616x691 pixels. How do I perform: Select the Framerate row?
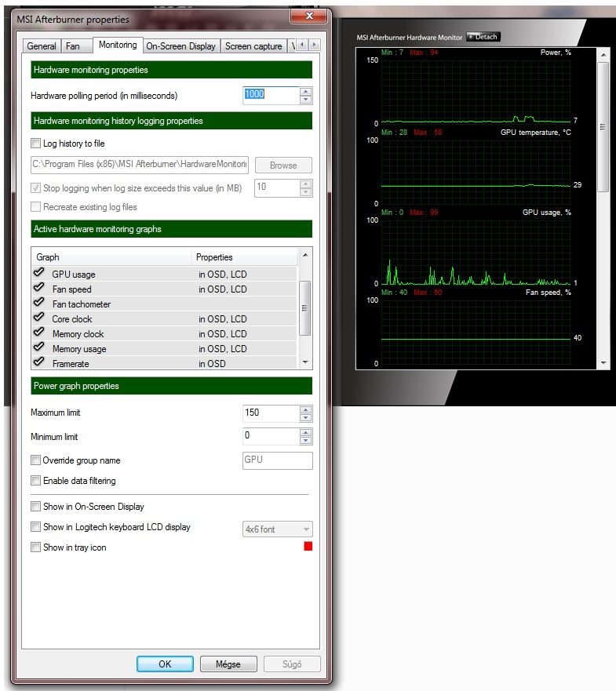pyautogui.click(x=164, y=363)
